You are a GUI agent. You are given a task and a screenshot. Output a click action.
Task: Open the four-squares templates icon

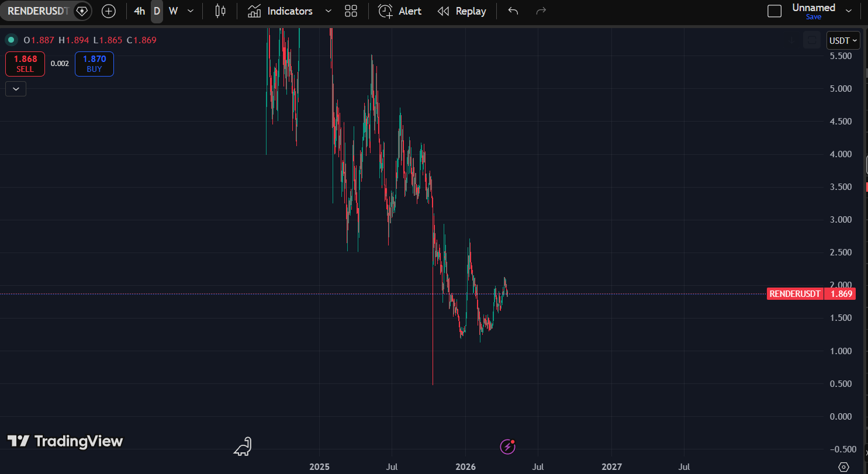351,11
